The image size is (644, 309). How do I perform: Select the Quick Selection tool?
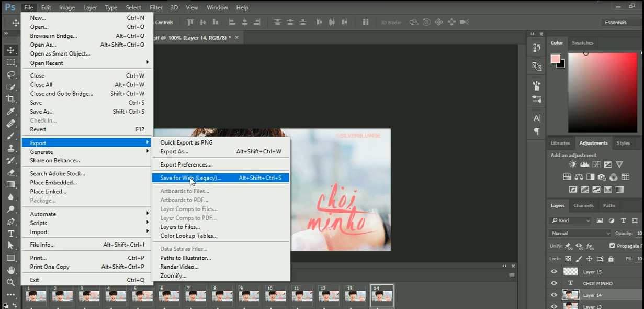tap(10, 86)
